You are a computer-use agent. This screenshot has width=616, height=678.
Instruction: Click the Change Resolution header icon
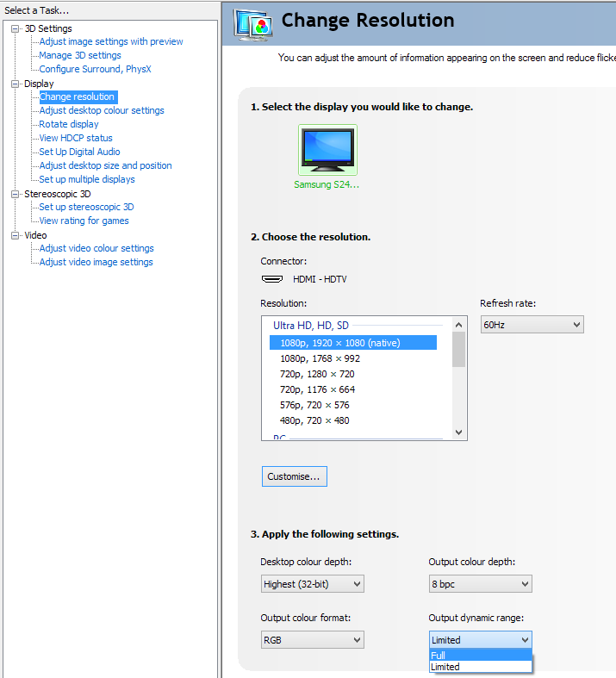click(253, 25)
